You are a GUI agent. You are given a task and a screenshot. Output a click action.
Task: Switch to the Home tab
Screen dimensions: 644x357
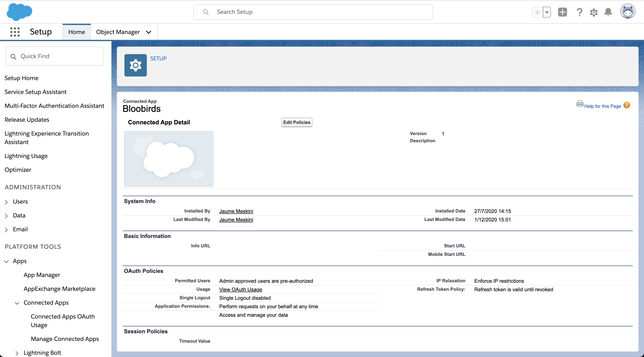(77, 32)
